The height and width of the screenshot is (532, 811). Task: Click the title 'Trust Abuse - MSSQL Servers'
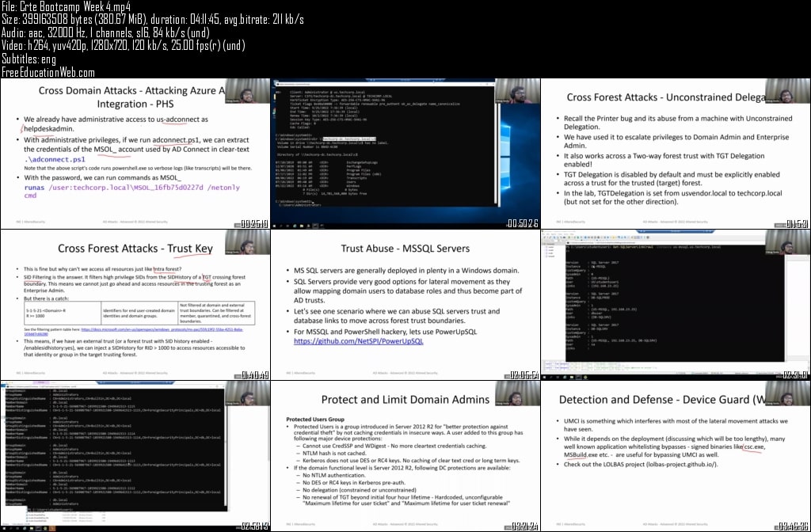click(405, 248)
